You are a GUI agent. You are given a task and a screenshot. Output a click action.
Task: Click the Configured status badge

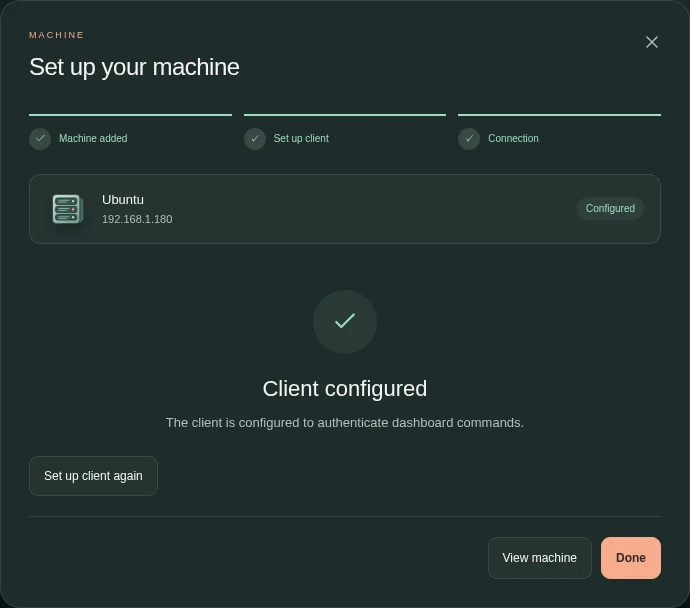point(610,209)
